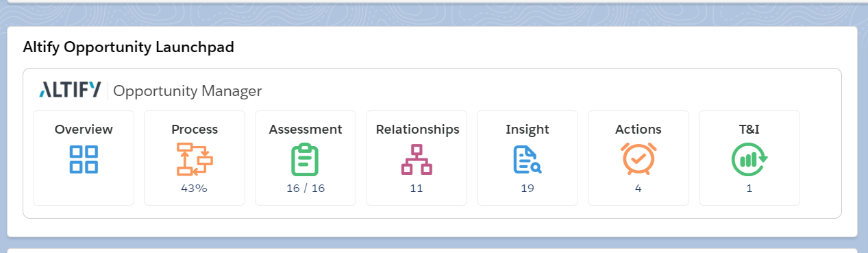The image size is (868, 253).
Task: Open the Overview four-squares grid icon
Action: (84, 159)
